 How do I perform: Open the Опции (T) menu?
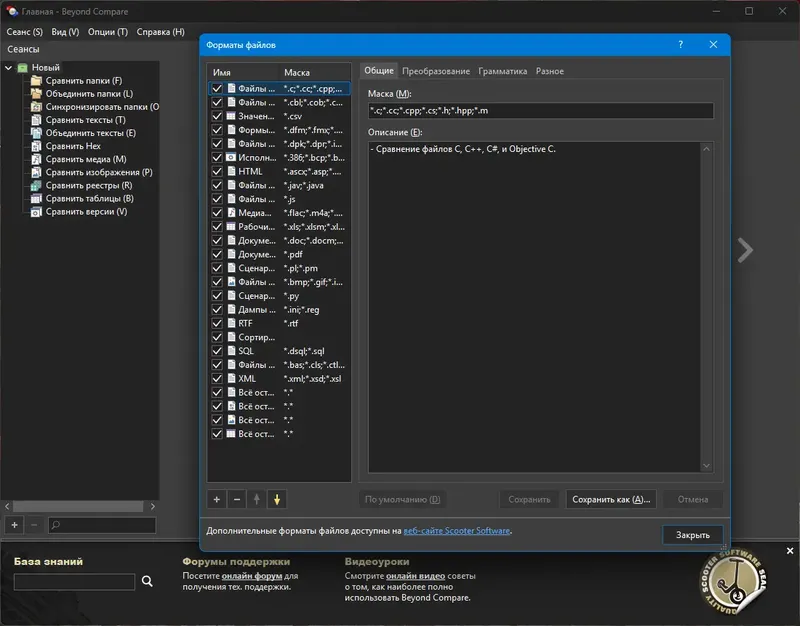(108, 32)
